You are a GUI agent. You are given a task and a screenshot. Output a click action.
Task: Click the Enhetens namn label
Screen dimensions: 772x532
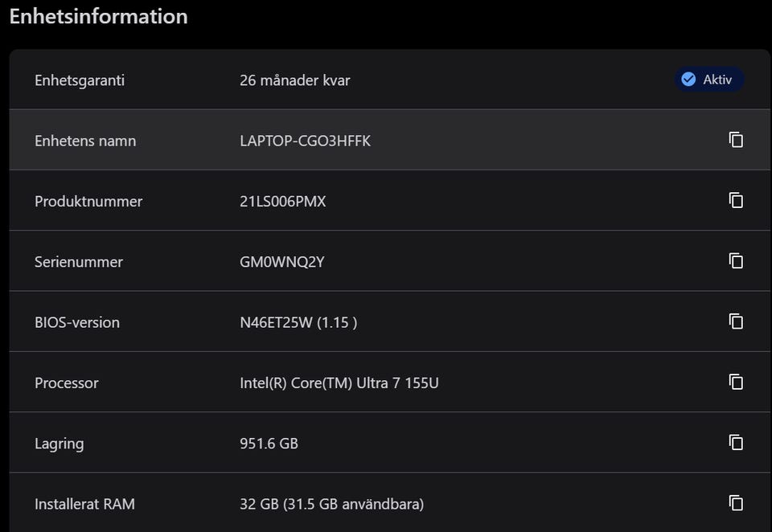[x=85, y=141]
